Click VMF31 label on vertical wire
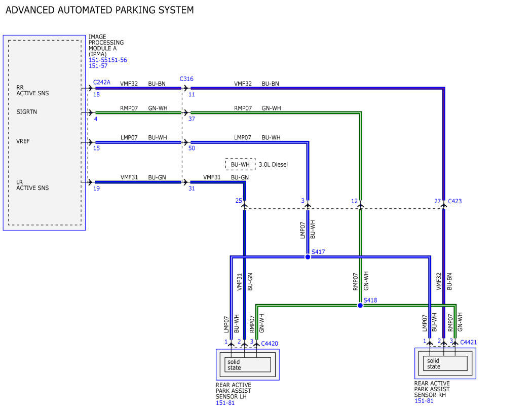Image resolution: width=532 pixels, height=411 pixels. (x=240, y=282)
